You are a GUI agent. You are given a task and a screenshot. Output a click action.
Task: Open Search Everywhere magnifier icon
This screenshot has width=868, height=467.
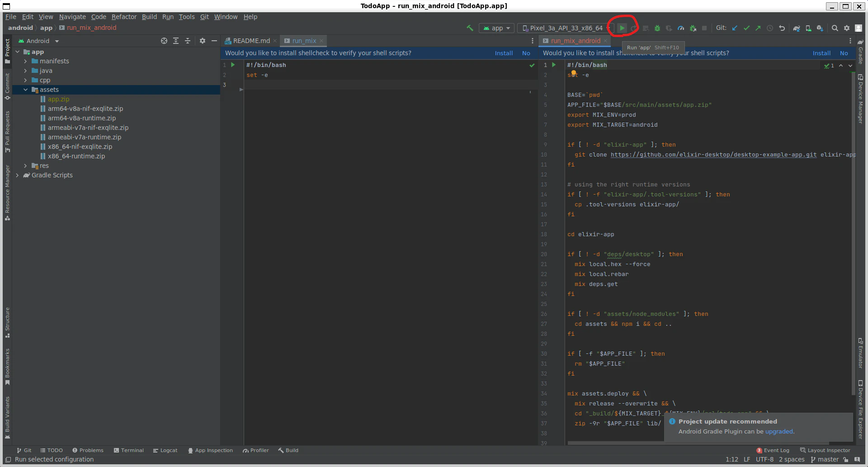(835, 28)
